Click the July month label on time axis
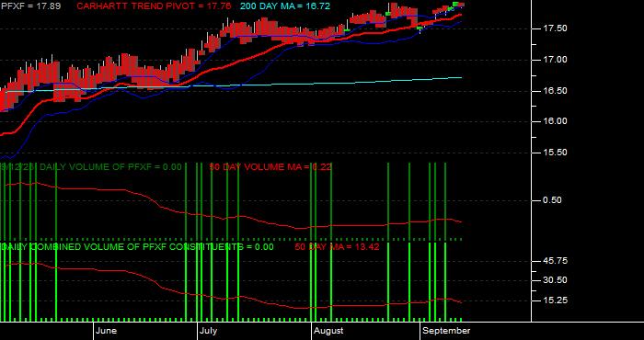This screenshot has height=340, width=644. (x=208, y=331)
